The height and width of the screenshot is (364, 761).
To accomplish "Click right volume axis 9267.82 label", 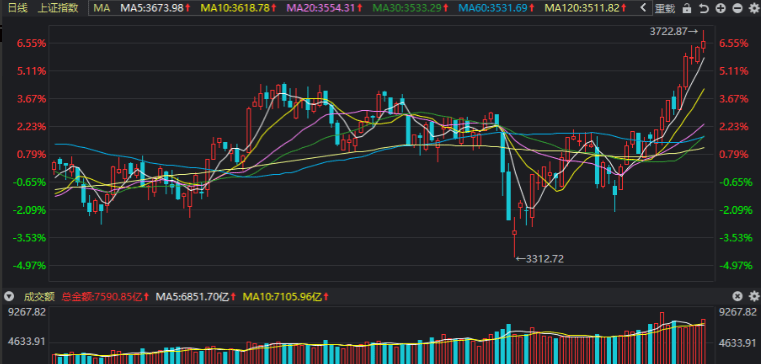I will (x=738, y=312).
